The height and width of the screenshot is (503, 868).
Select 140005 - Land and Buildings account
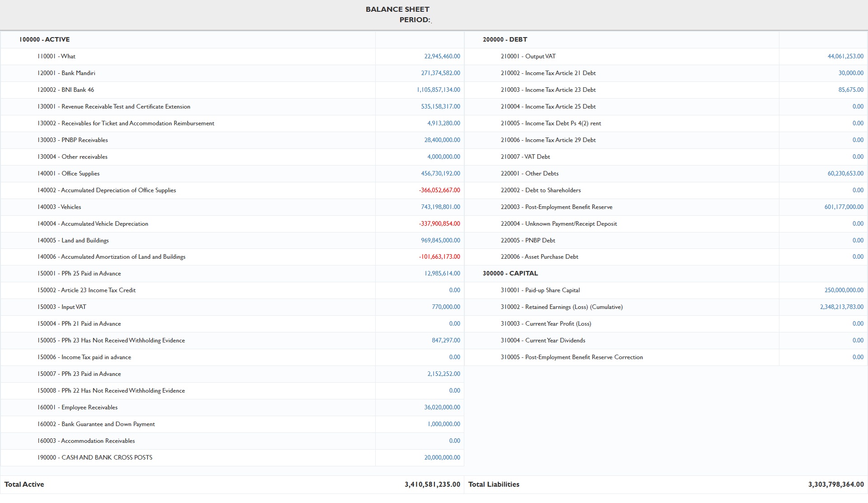[73, 241]
